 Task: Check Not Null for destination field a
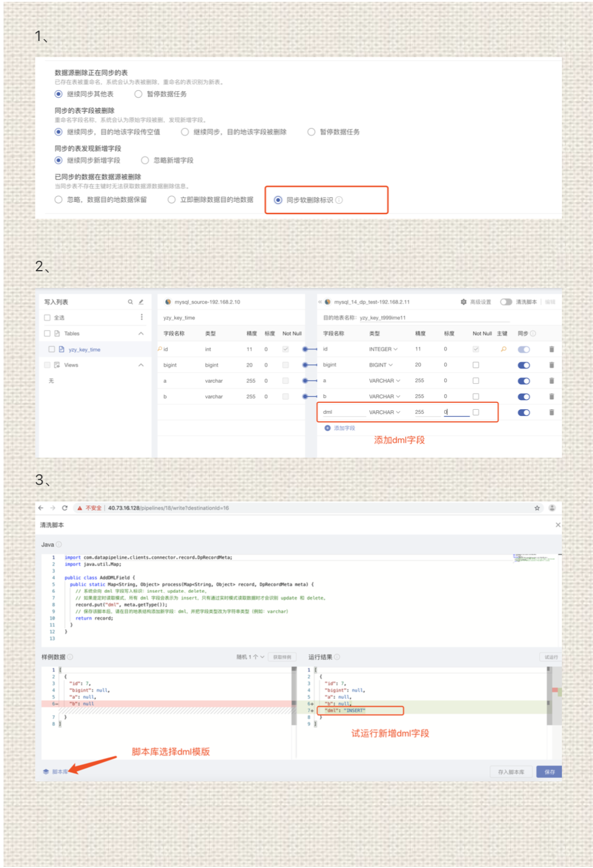click(475, 380)
